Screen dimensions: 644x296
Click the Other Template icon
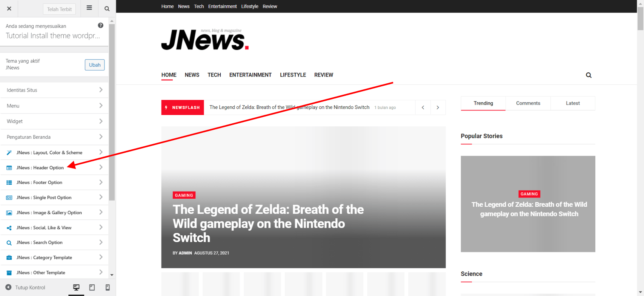(x=9, y=273)
